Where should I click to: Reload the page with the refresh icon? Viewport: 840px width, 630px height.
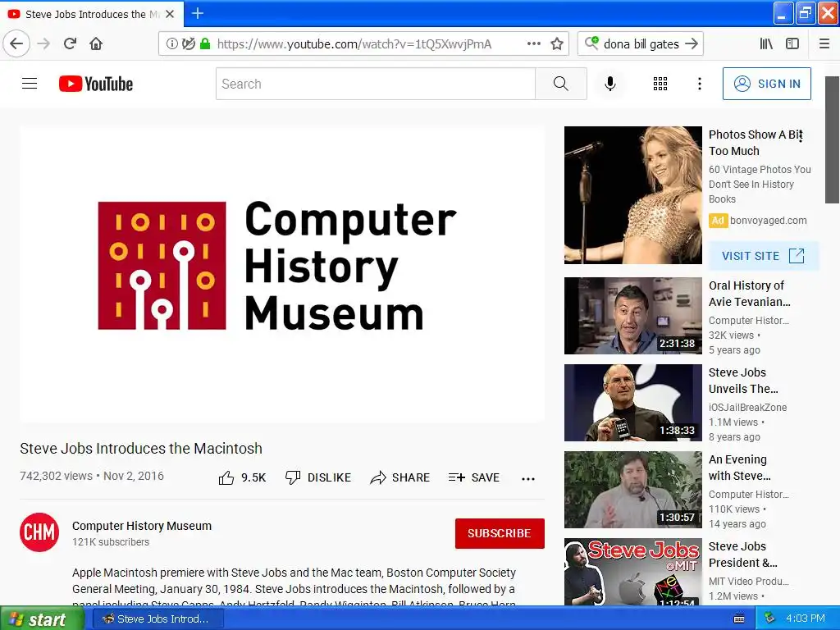70,43
